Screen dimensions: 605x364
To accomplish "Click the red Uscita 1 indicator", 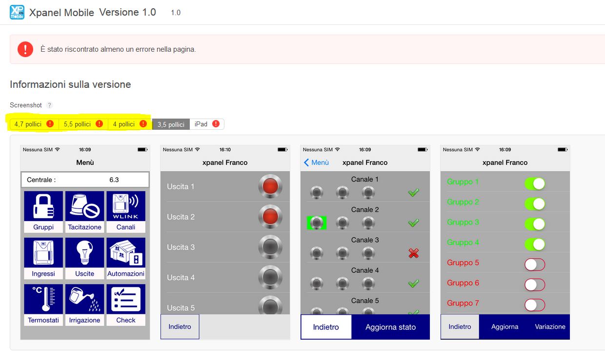I will click(x=270, y=186).
